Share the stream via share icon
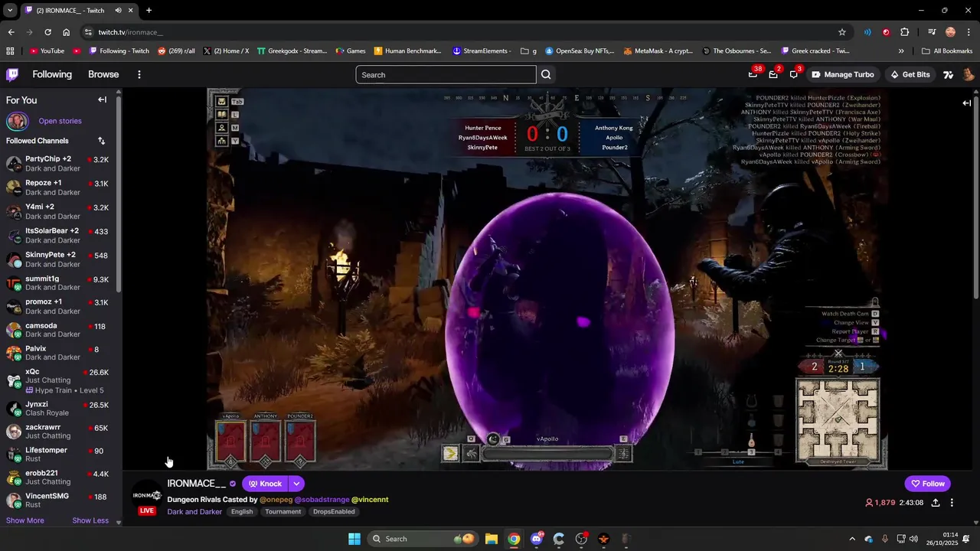The height and width of the screenshot is (551, 980). tap(936, 503)
